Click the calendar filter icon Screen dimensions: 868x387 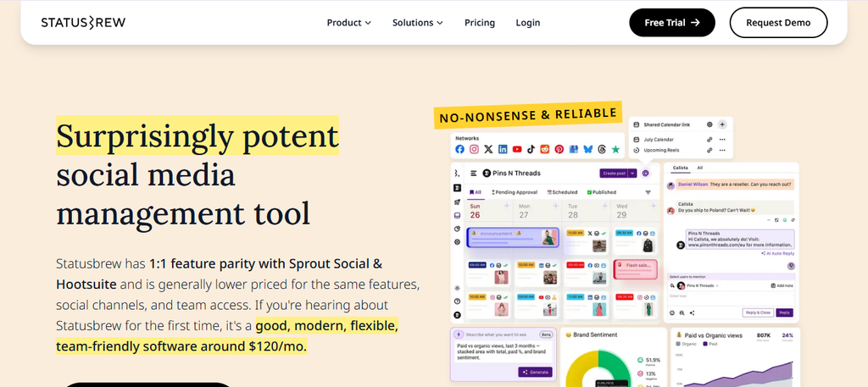(648, 192)
